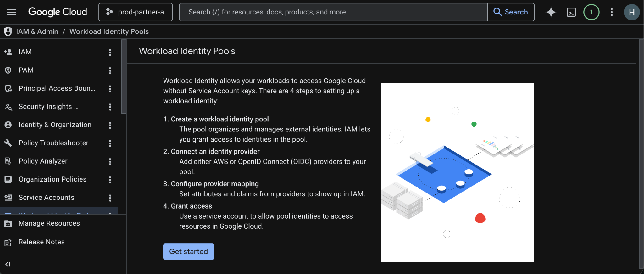Open the notifications badge showing 1
This screenshot has height=274, width=644.
(591, 12)
